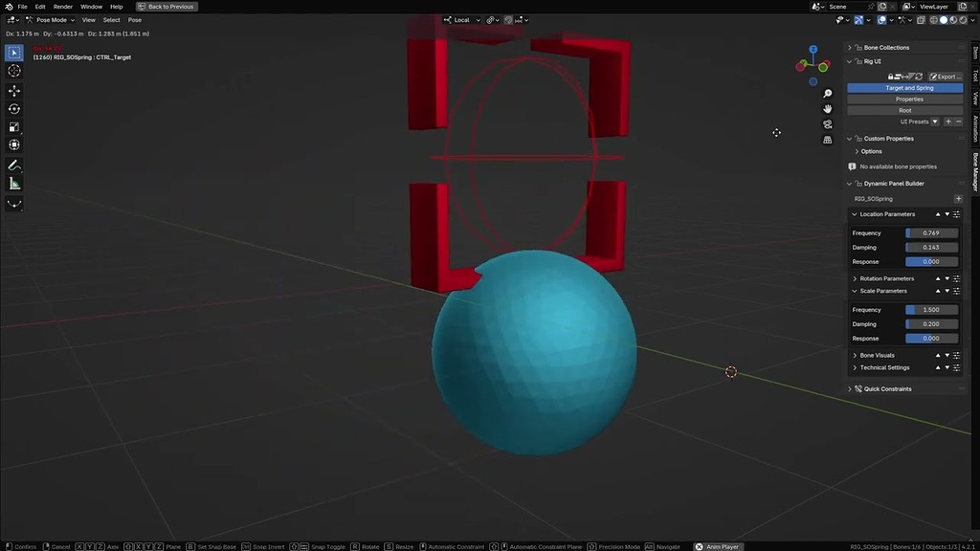Adjust Location Frequency slider 0.769
This screenshot has height=551, width=980.
point(931,233)
